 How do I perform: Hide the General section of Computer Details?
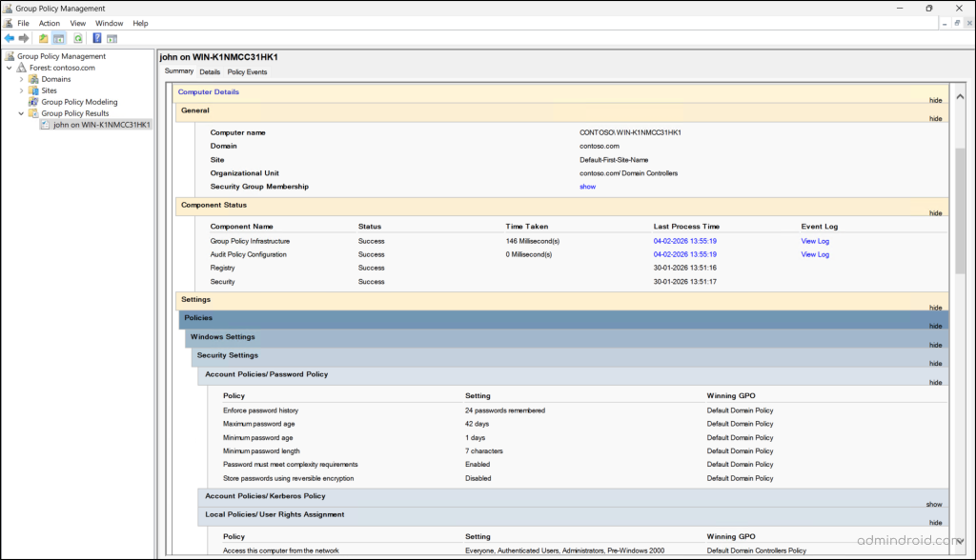coord(935,118)
